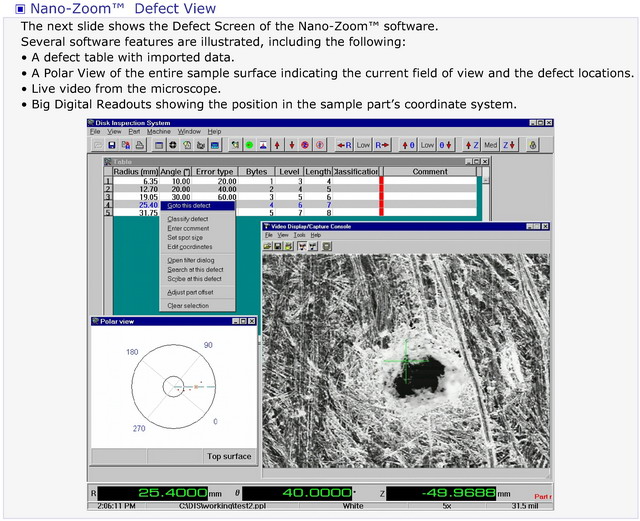This screenshot has width=640, height=521.
Task: Open the Machine menu
Action: tap(159, 131)
